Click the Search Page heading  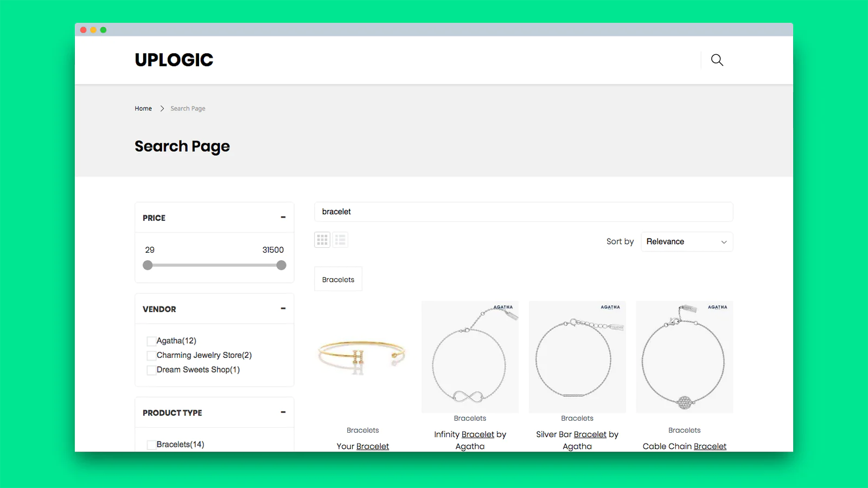(182, 146)
